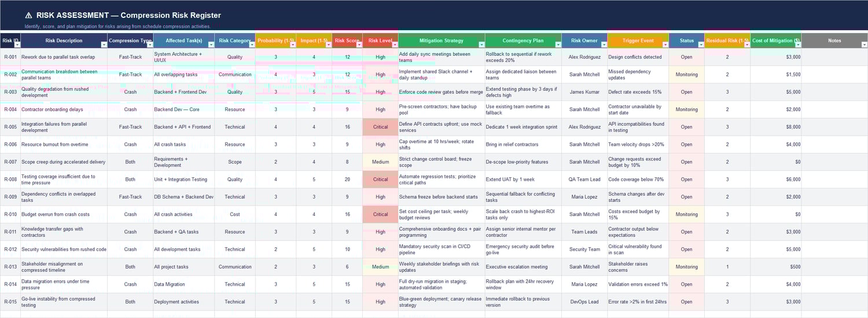Select Monitoring status for R-010
This screenshot has height=318, width=868.
point(687,214)
